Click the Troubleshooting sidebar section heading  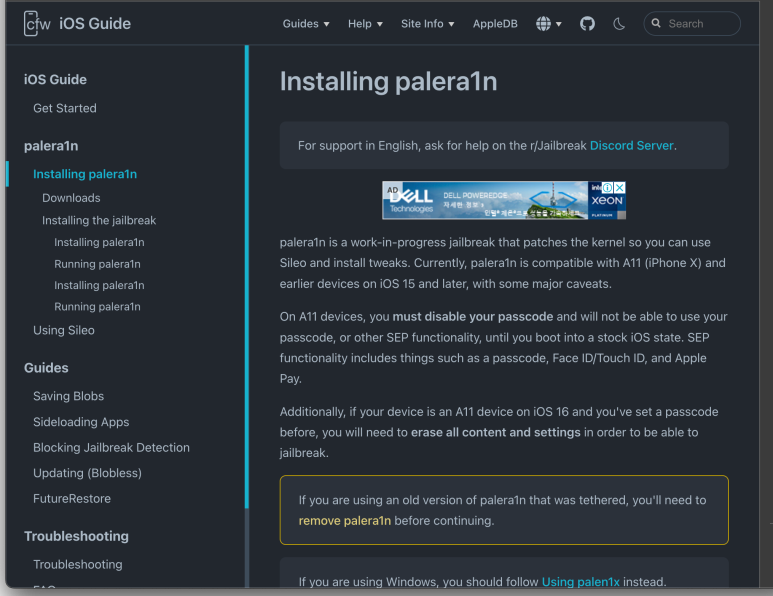point(76,536)
